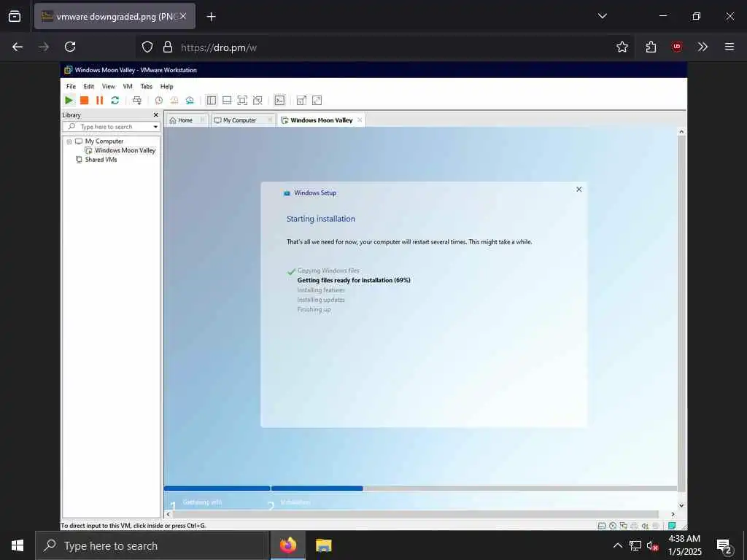The height and width of the screenshot is (560, 747).
Task: Click the horizontal scrollbar right arrow
Action: click(672, 514)
